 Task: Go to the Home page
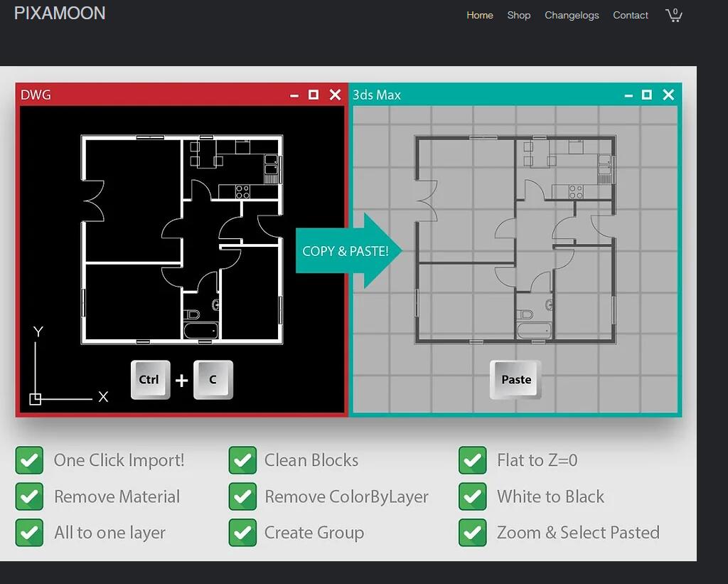(x=480, y=16)
